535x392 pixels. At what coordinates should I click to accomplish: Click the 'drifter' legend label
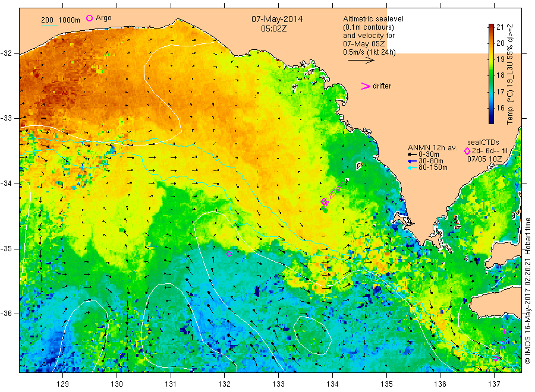click(382, 86)
